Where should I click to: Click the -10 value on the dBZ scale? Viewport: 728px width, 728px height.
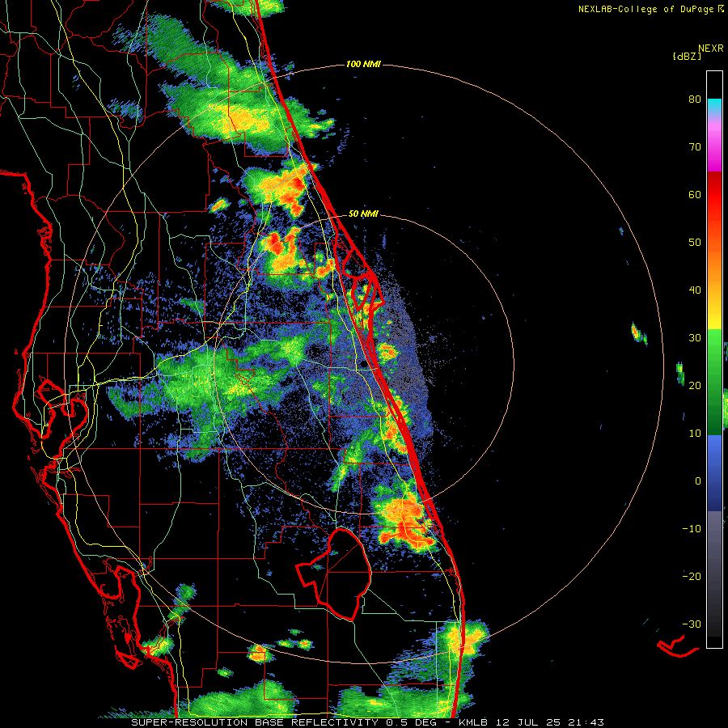[x=692, y=528]
